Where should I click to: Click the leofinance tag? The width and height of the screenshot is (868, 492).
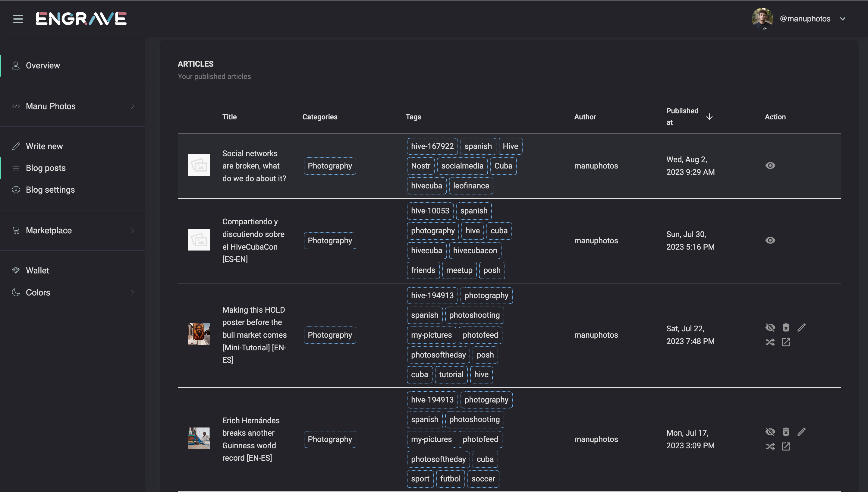click(471, 186)
